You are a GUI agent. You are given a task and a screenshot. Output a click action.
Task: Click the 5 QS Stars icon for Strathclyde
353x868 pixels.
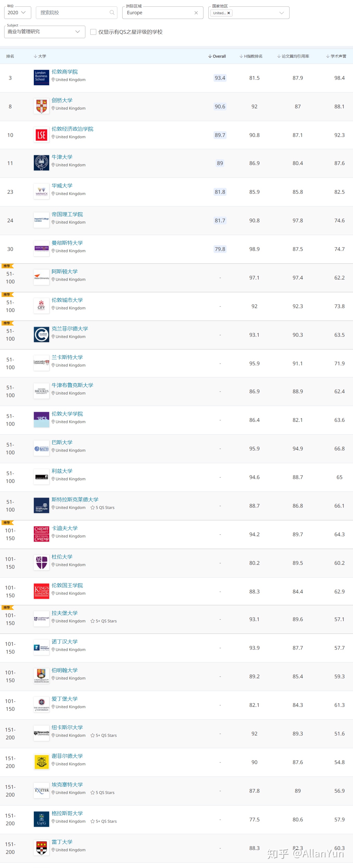92,507
